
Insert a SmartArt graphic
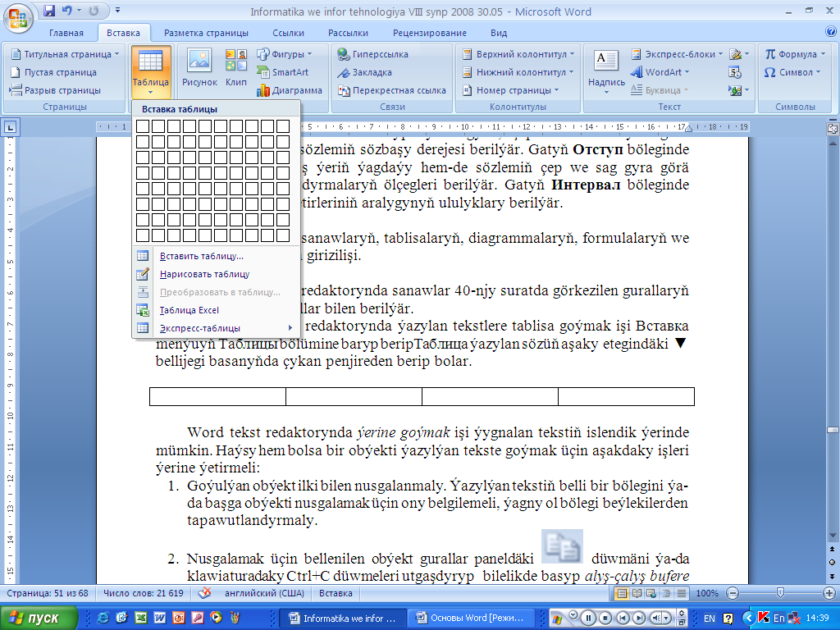point(283,72)
